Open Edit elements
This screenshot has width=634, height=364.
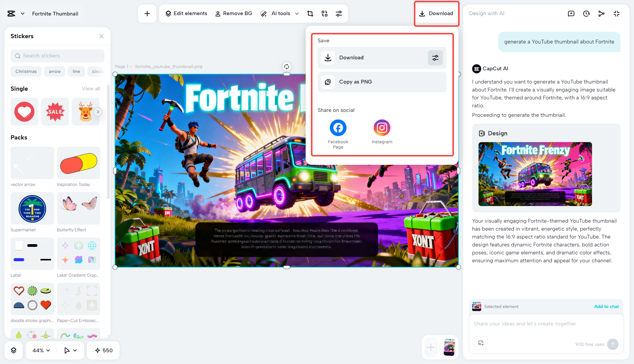(185, 13)
